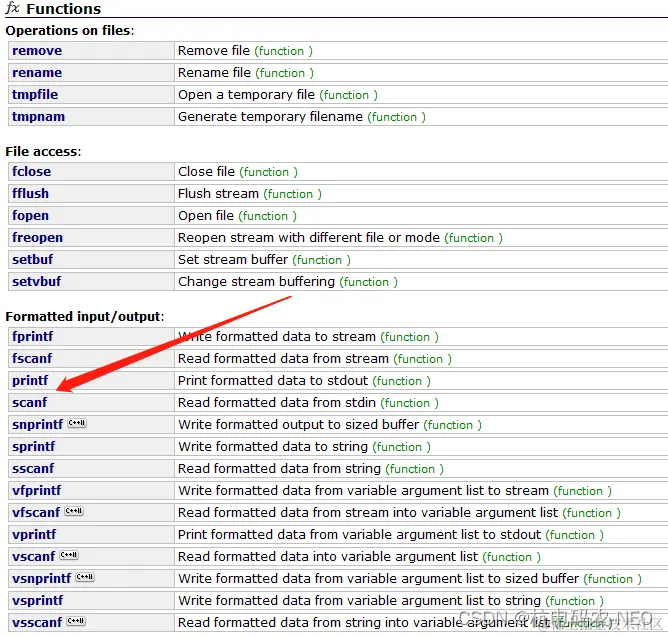Click the fscanf function link
This screenshot has width=668, height=637.
tap(32, 359)
